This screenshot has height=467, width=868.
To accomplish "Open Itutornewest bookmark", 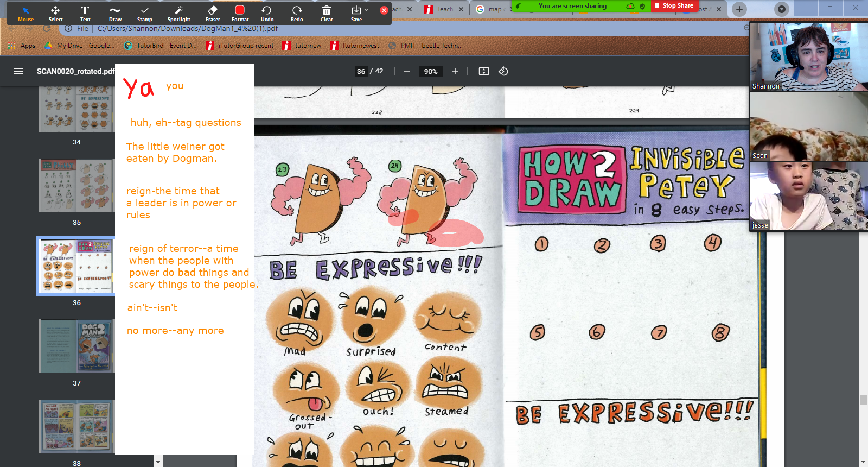I will (355, 46).
